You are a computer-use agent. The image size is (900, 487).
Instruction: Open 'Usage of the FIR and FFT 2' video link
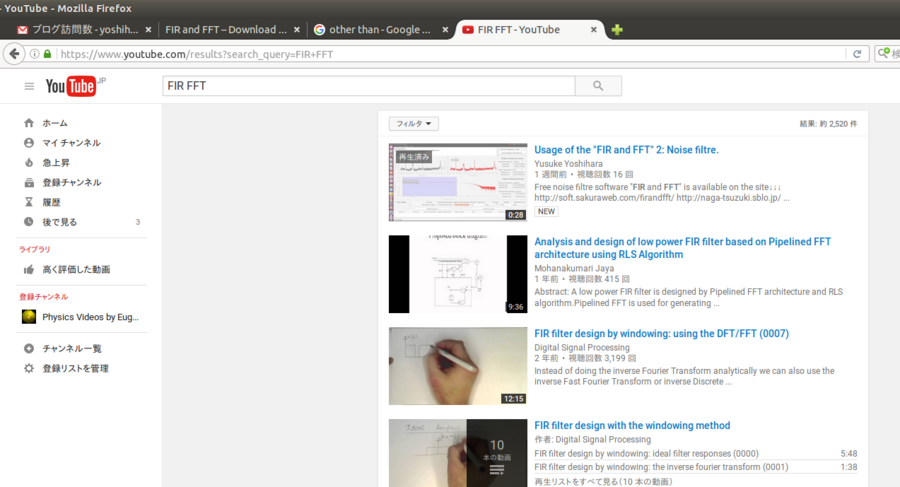point(626,150)
